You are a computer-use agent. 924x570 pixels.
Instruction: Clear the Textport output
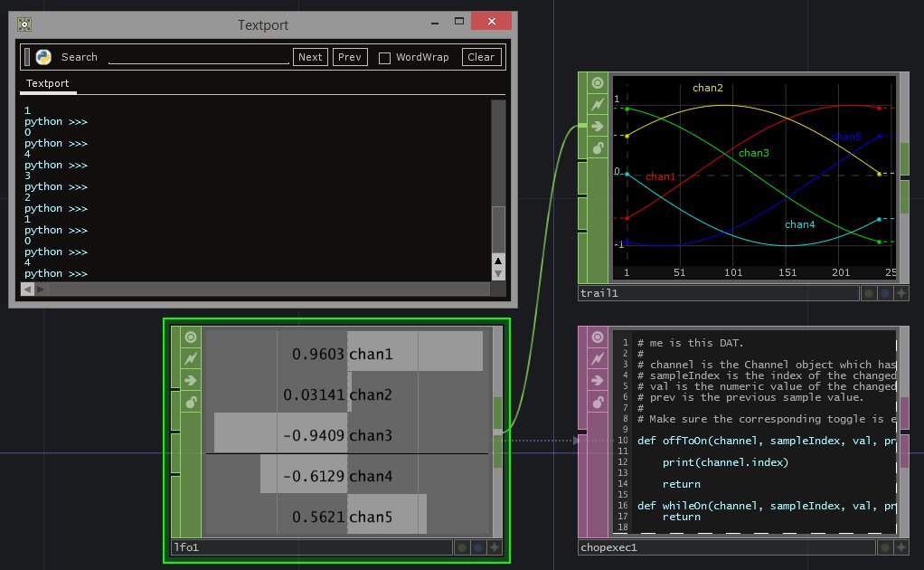click(480, 57)
